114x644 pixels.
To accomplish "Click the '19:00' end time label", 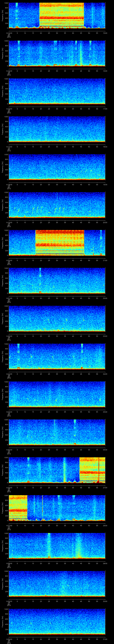I will [x=105, y=184].
